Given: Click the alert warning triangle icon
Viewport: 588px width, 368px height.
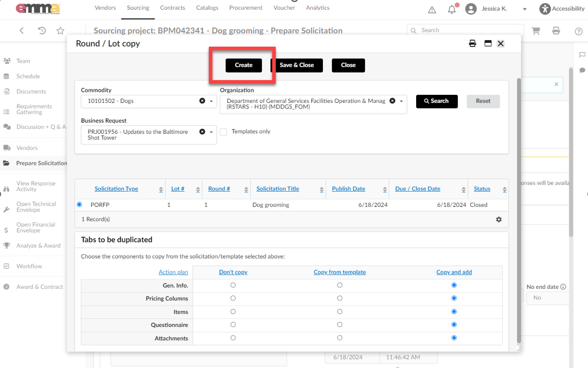Looking at the screenshot, I should click(432, 10).
